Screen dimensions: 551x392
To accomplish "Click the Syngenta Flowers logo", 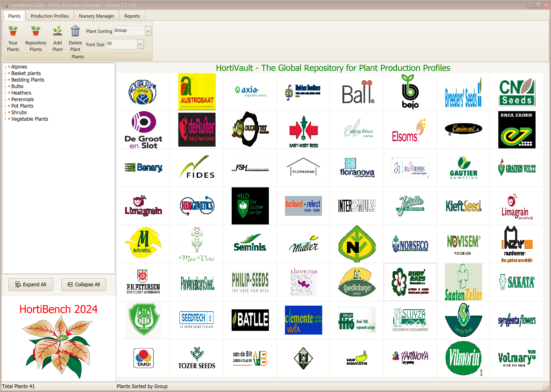I will pyautogui.click(x=516, y=320).
